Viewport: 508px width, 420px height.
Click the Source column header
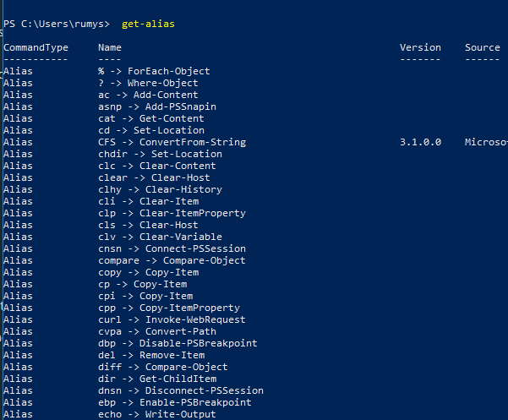click(483, 47)
